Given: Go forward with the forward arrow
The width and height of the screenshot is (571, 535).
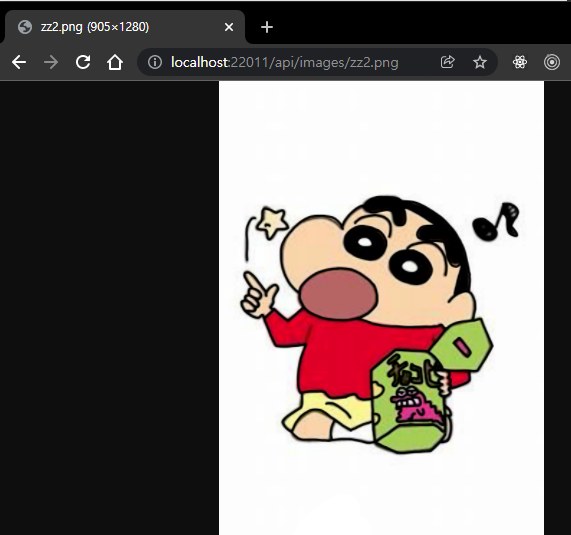Looking at the screenshot, I should tap(51, 62).
